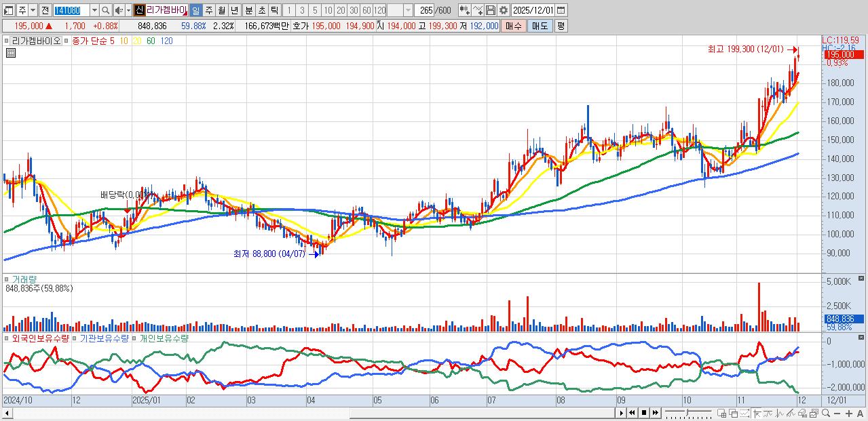Select the daily '일' period toggle

pos(195,10)
